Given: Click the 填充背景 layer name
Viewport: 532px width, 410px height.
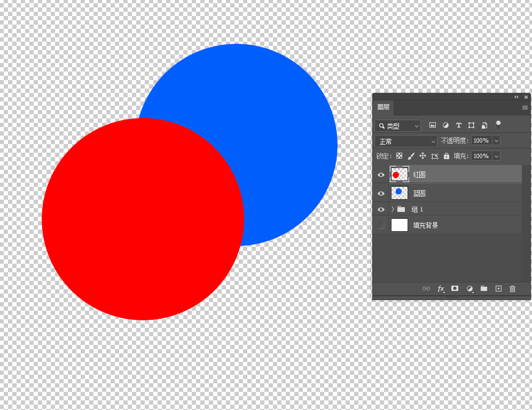Looking at the screenshot, I should coord(426,225).
